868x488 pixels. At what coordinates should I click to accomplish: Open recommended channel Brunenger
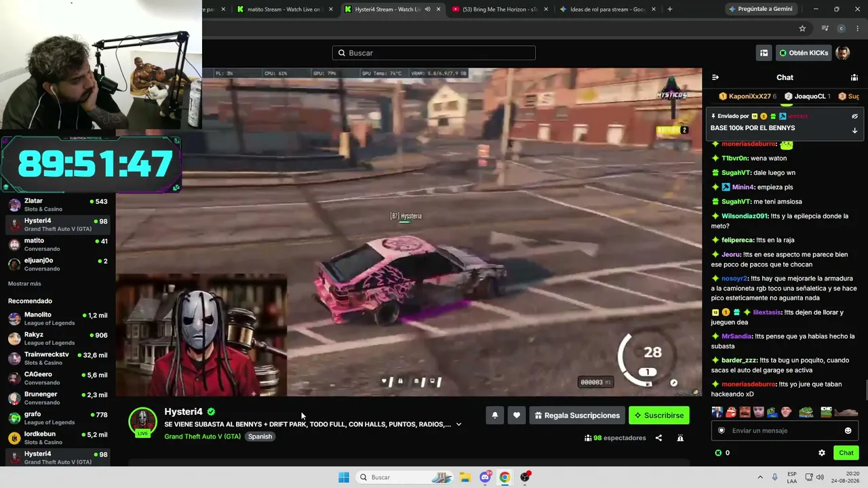[x=58, y=398]
